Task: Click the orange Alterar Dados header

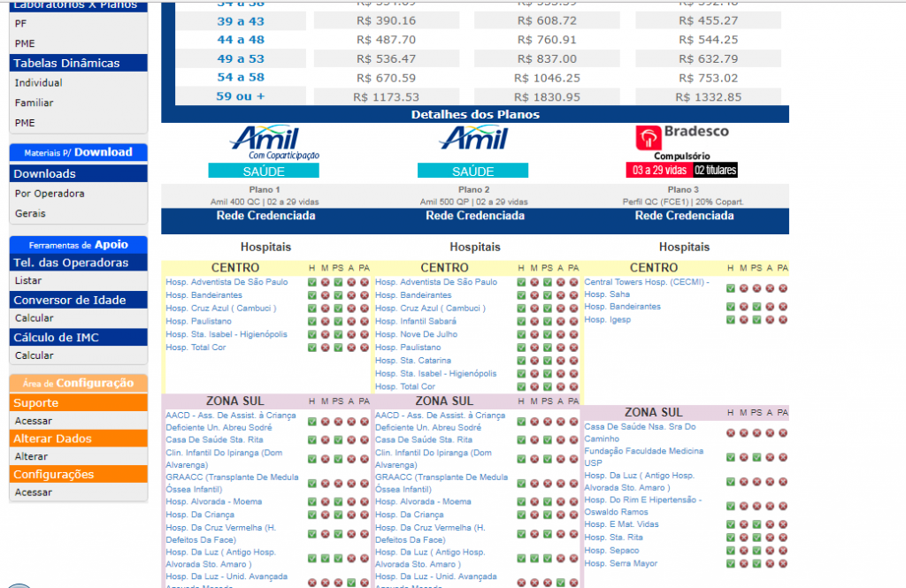Action: 79,439
